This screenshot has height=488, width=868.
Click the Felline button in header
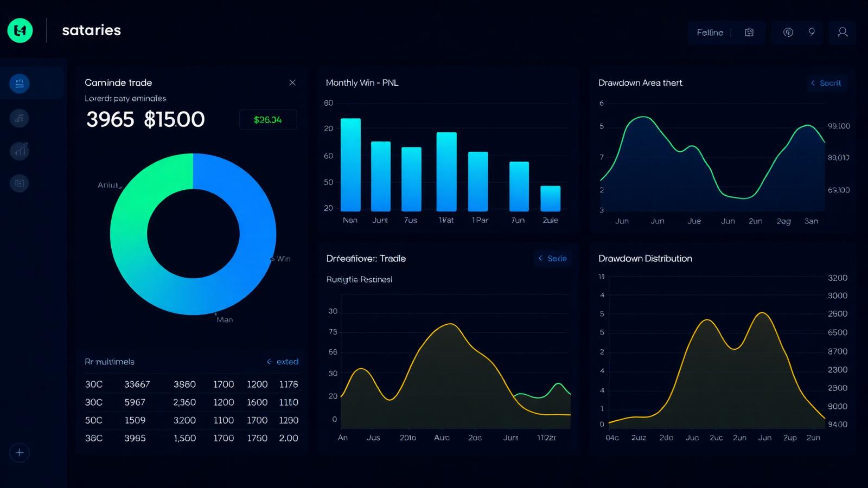point(710,33)
